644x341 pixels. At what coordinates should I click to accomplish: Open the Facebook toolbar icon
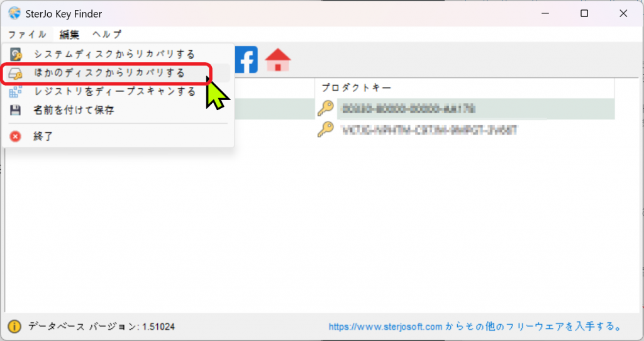pos(247,60)
